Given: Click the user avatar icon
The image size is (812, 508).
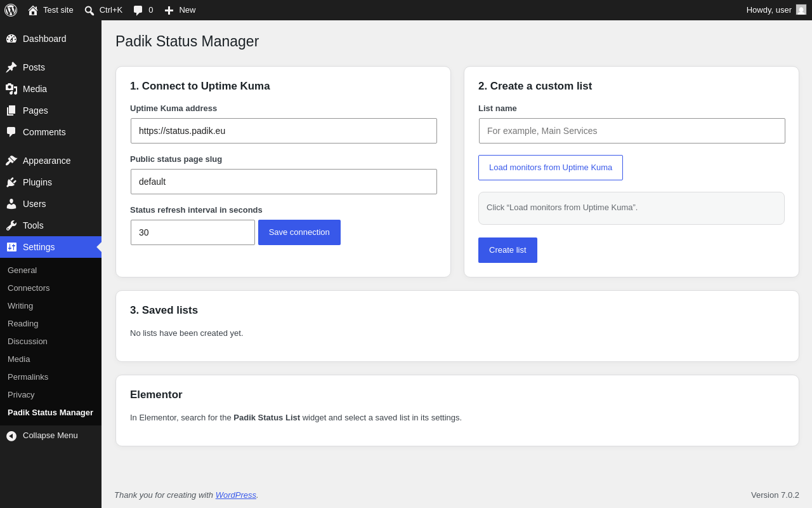Looking at the screenshot, I should [801, 10].
